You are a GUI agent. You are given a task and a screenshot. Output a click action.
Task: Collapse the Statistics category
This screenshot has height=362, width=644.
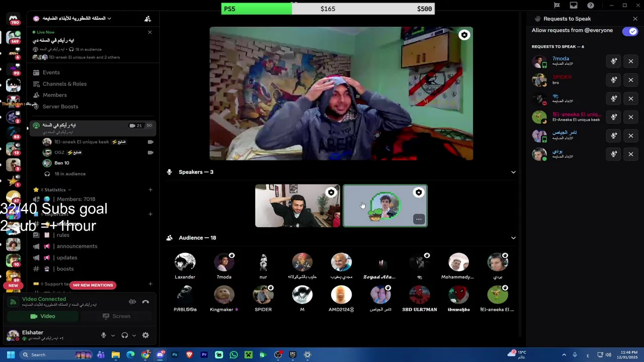(55, 190)
